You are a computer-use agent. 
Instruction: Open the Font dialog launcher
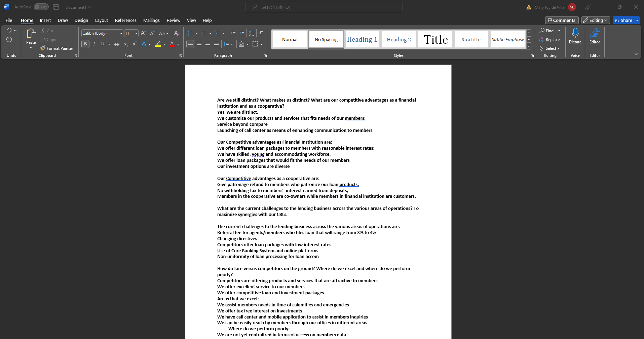coord(181,55)
